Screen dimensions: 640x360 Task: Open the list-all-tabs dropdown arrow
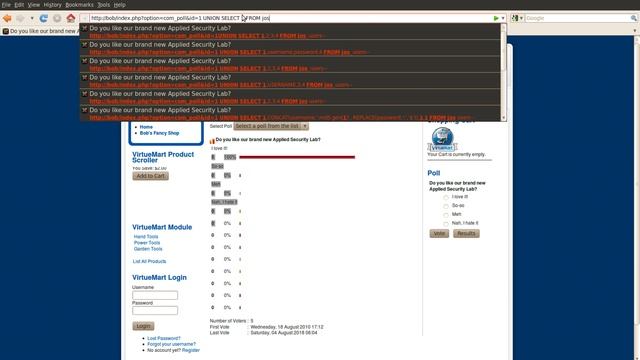(x=635, y=31)
